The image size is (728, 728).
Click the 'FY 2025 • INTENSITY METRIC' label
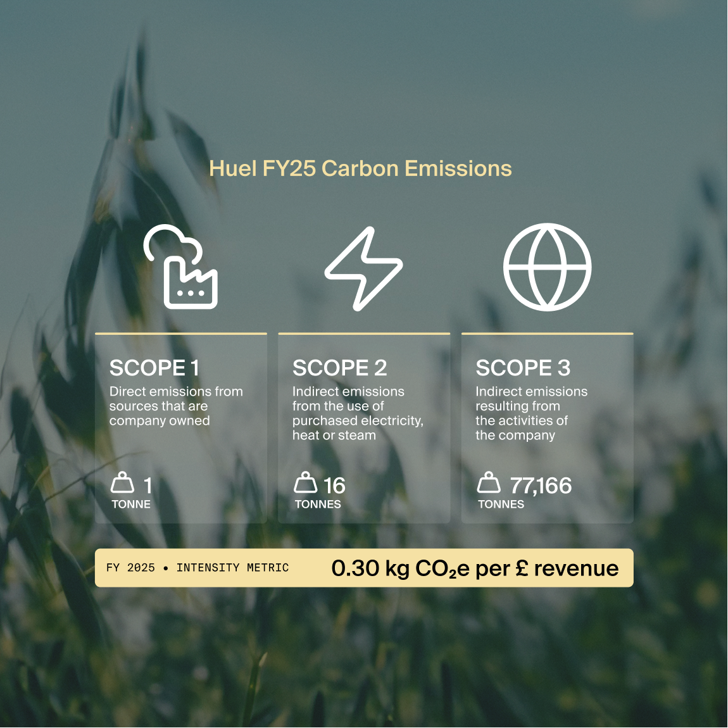pyautogui.click(x=198, y=568)
